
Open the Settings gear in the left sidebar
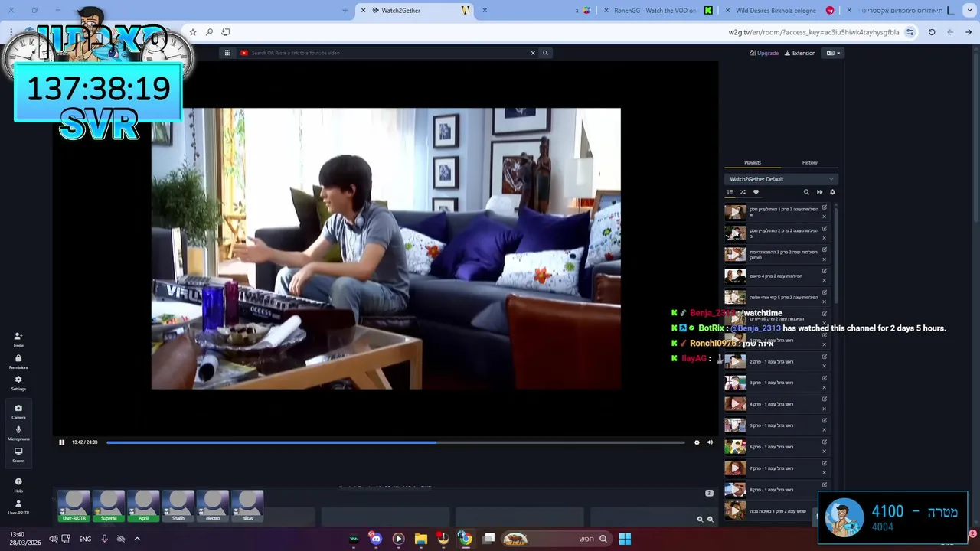coord(18,383)
